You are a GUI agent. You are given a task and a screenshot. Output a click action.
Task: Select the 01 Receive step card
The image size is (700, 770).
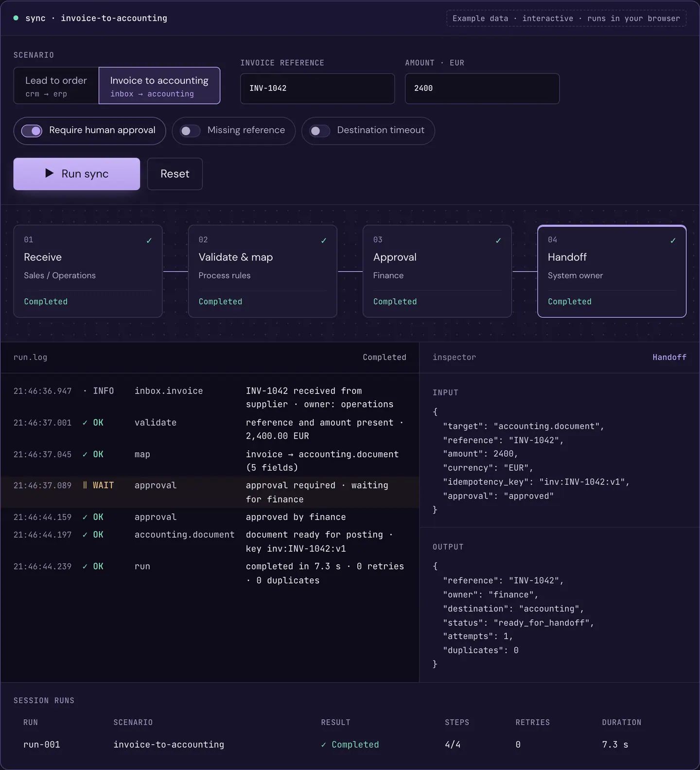pos(88,271)
